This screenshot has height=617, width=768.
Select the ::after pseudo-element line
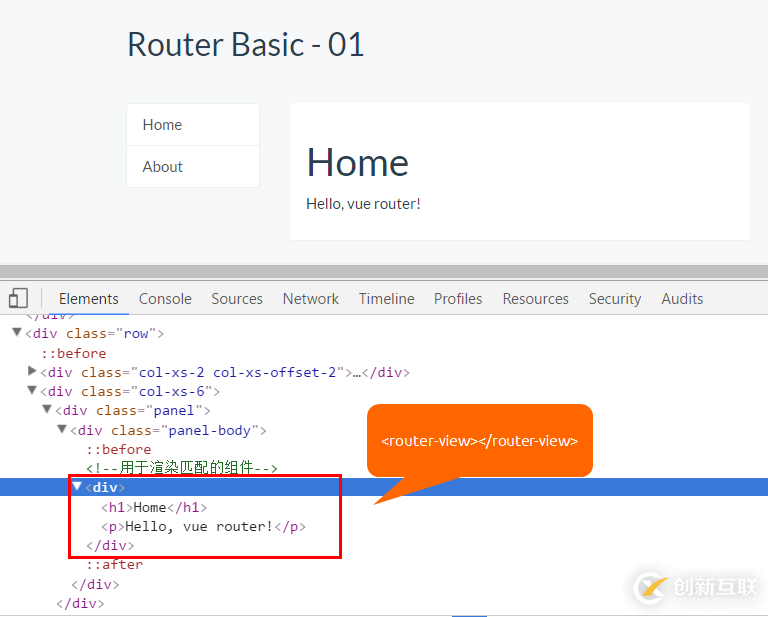[x=115, y=565]
